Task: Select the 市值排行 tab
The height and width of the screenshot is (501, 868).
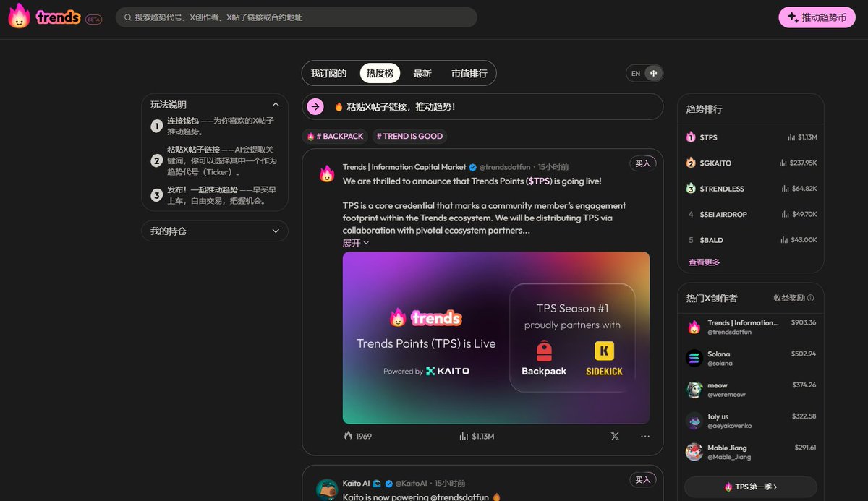Action: pos(469,73)
